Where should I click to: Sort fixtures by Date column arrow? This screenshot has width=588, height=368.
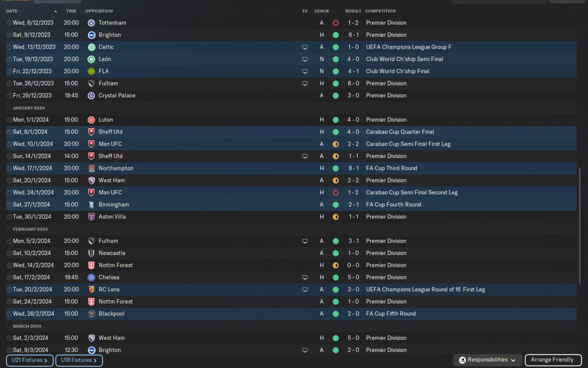56,11
